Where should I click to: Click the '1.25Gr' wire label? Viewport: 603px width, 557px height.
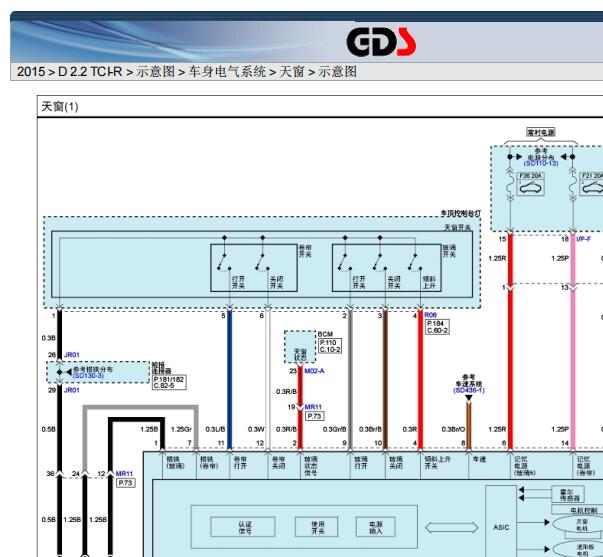pos(181,429)
